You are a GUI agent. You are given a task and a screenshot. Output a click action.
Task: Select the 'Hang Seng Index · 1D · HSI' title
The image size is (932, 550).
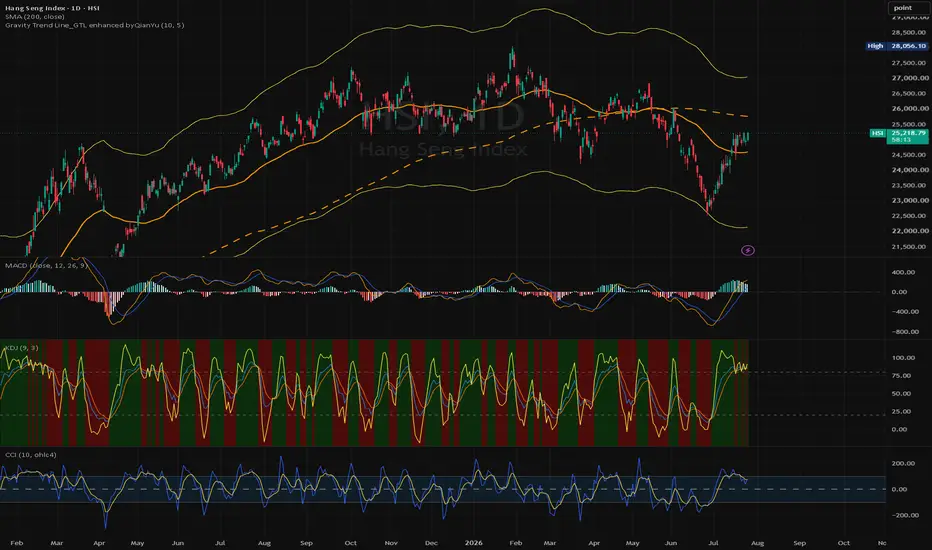pyautogui.click(x=52, y=8)
